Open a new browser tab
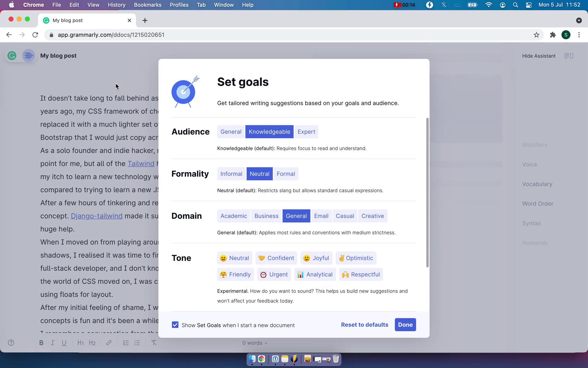The height and width of the screenshot is (368, 588). click(145, 20)
